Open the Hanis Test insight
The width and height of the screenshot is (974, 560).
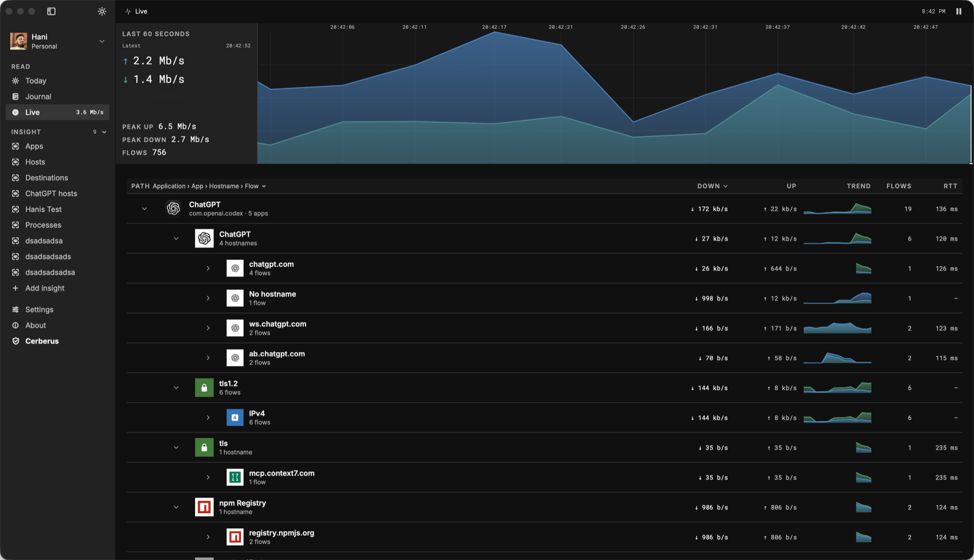pos(57,209)
